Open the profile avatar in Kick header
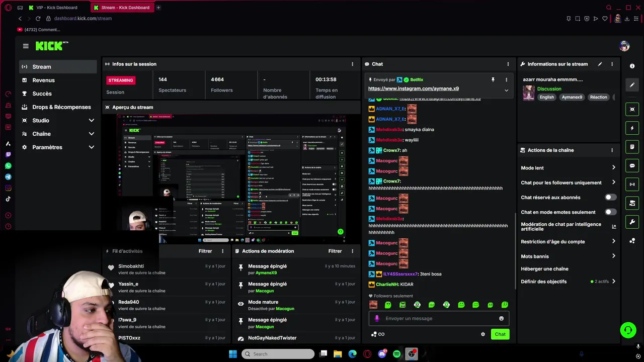644x362 pixels. (624, 46)
